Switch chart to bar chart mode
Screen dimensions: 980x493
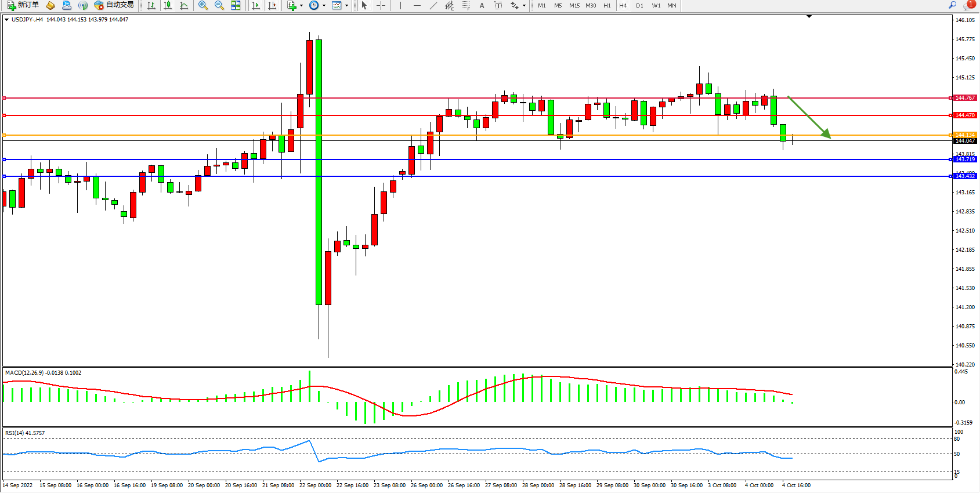pyautogui.click(x=151, y=5)
